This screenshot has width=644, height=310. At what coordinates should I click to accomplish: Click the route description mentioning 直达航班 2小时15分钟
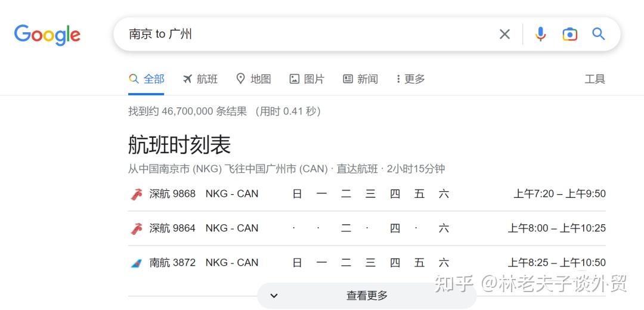286,169
